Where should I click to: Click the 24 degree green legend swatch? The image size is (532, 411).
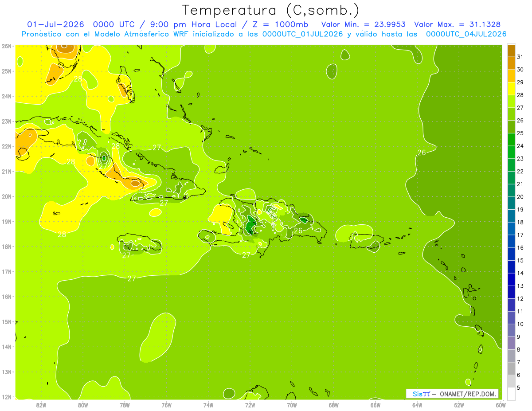pos(511,140)
